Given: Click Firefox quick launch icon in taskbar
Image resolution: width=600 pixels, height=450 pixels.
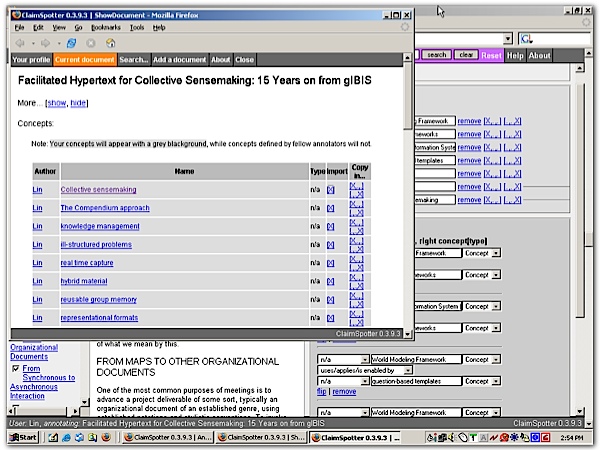Looking at the screenshot, I should coord(106,437).
